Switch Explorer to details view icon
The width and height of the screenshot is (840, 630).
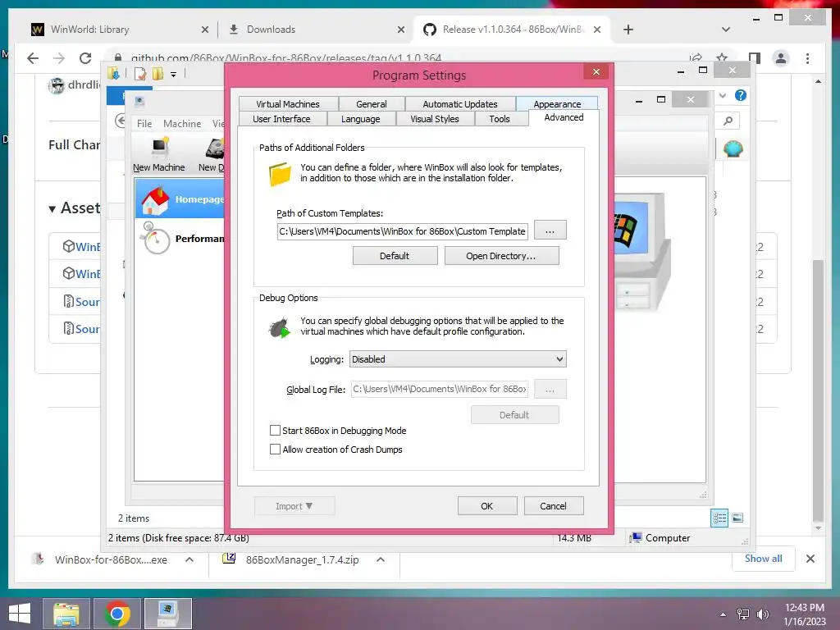click(719, 518)
